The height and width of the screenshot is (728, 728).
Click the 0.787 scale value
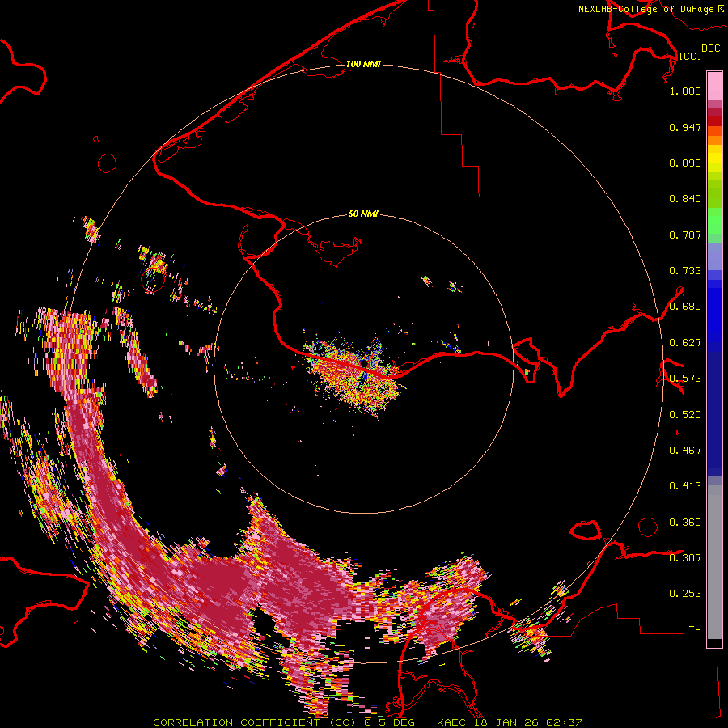point(685,235)
